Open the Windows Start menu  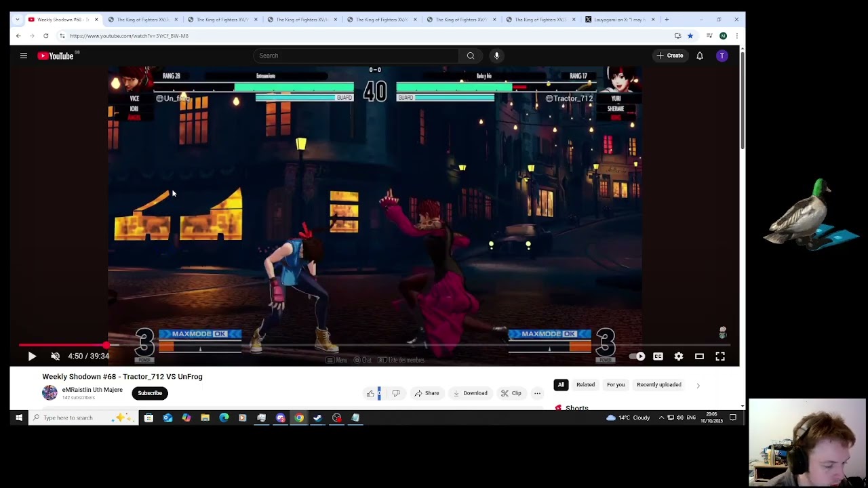coord(19,418)
